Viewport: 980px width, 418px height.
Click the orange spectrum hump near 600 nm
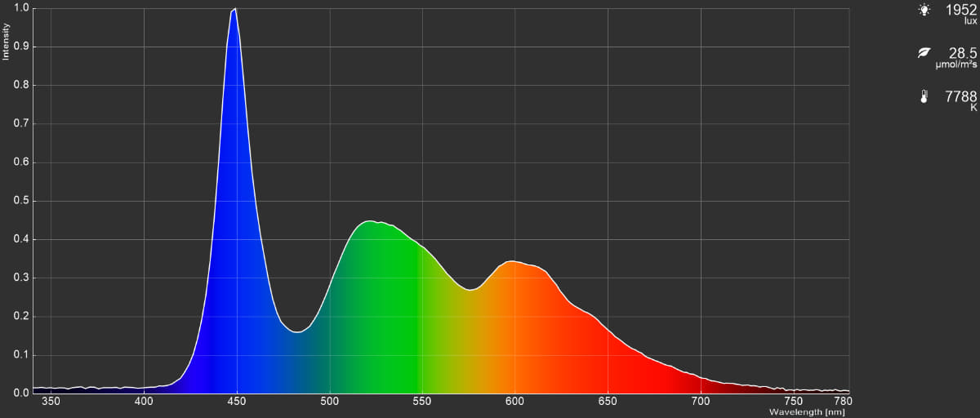tap(513, 263)
